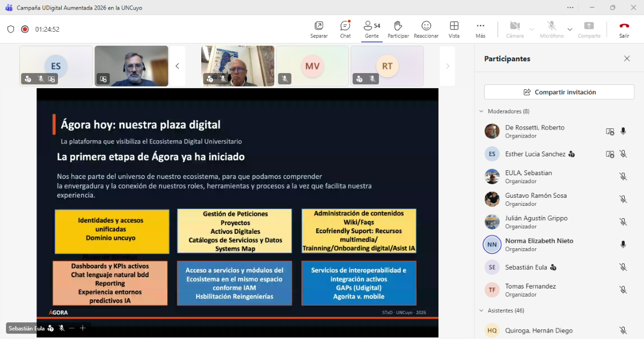Click the Compartir invitación button

coord(559,92)
